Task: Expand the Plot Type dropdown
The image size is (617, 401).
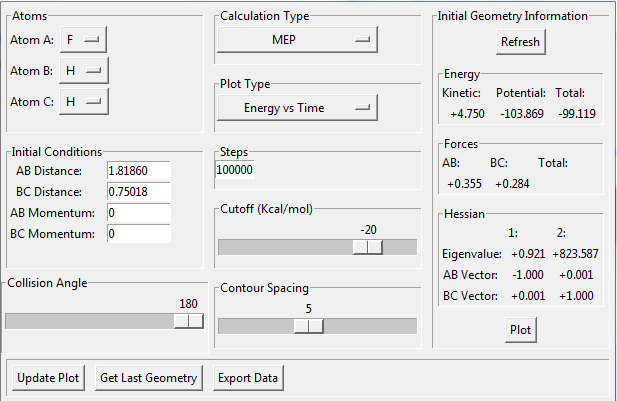Action: point(296,107)
